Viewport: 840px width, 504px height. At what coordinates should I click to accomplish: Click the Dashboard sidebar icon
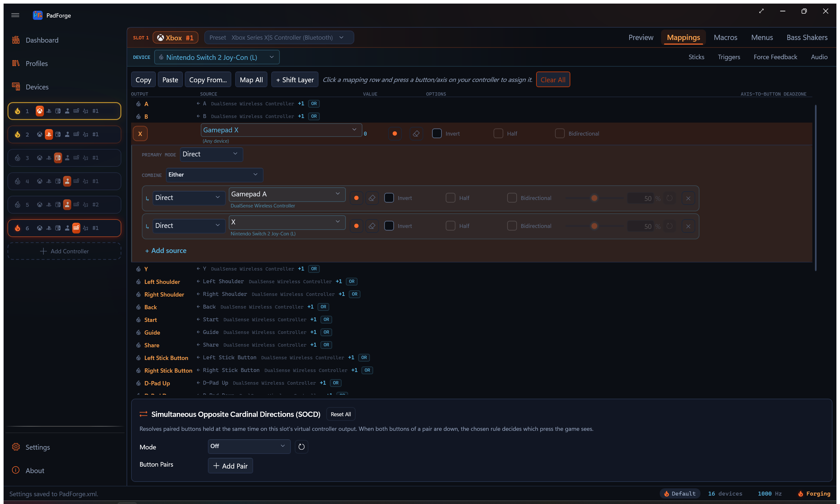[16, 40]
